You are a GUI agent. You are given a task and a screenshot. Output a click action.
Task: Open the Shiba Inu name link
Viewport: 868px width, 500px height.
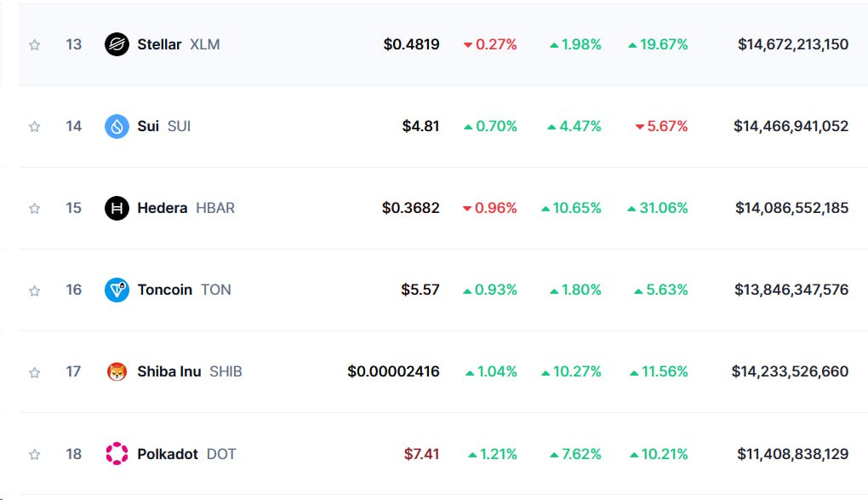click(189, 371)
